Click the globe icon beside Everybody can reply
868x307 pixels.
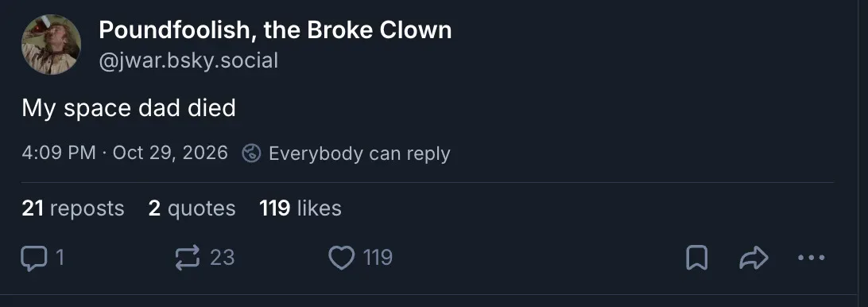(251, 153)
